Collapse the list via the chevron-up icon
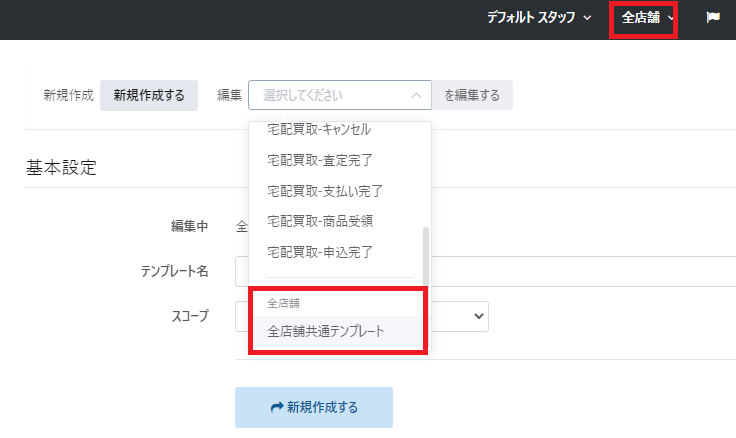Screen dimensions: 736x438 pyautogui.click(x=416, y=96)
